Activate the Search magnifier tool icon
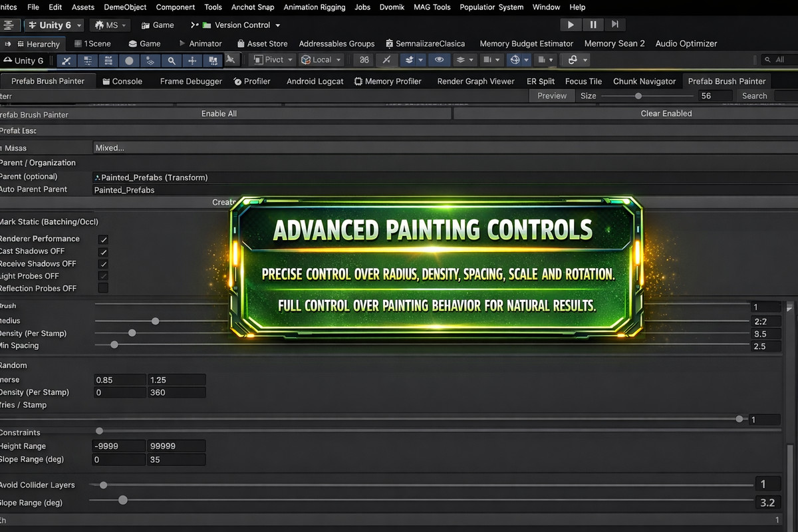Image resolution: width=798 pixels, height=532 pixels. (171, 60)
